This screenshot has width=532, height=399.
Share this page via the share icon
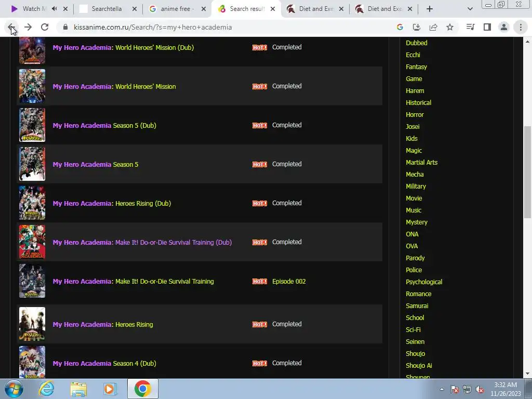coord(433,27)
